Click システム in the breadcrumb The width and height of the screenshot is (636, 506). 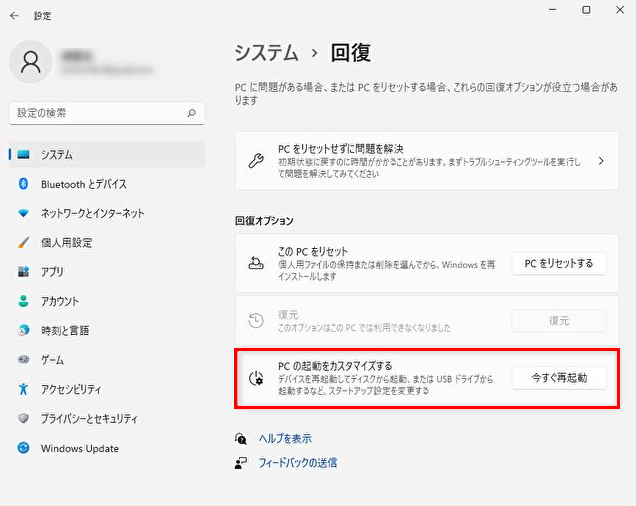266,53
